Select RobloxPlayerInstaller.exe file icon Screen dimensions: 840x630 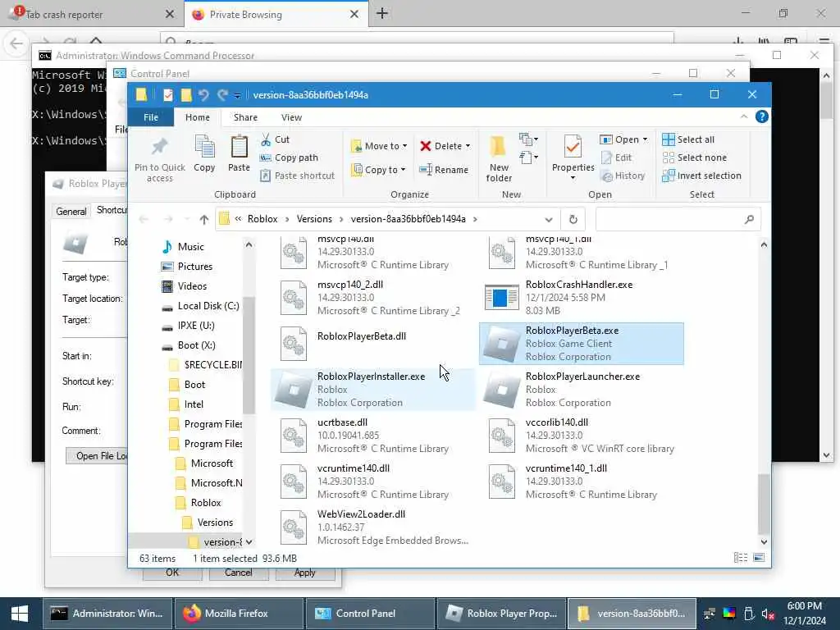pyautogui.click(x=293, y=390)
